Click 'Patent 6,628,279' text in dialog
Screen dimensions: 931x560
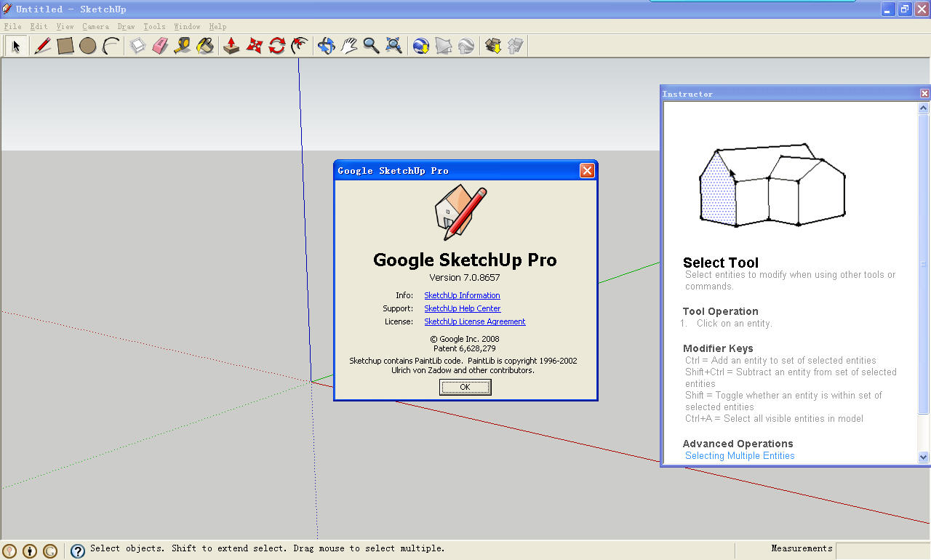coord(465,348)
